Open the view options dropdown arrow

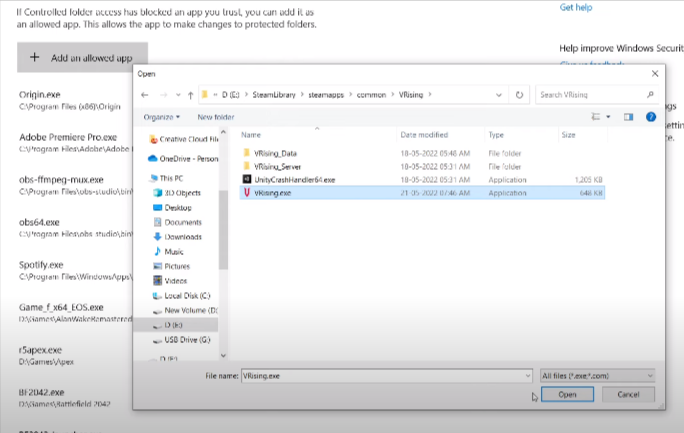click(x=608, y=117)
